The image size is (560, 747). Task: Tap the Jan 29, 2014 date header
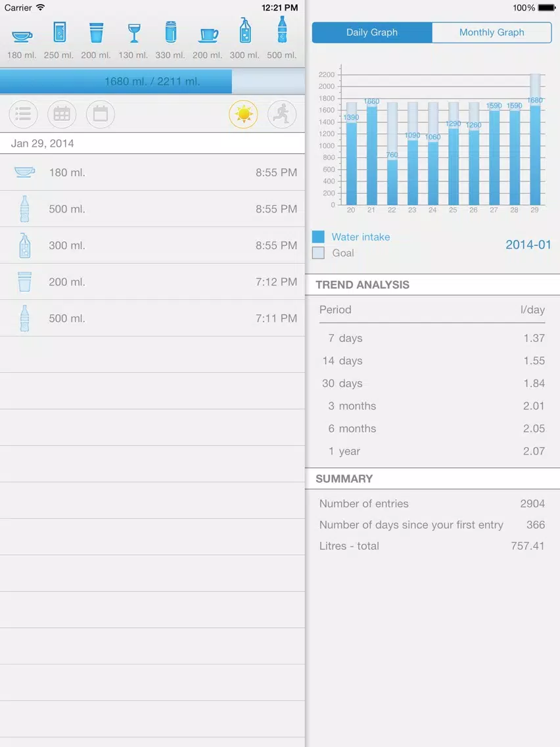(152, 143)
